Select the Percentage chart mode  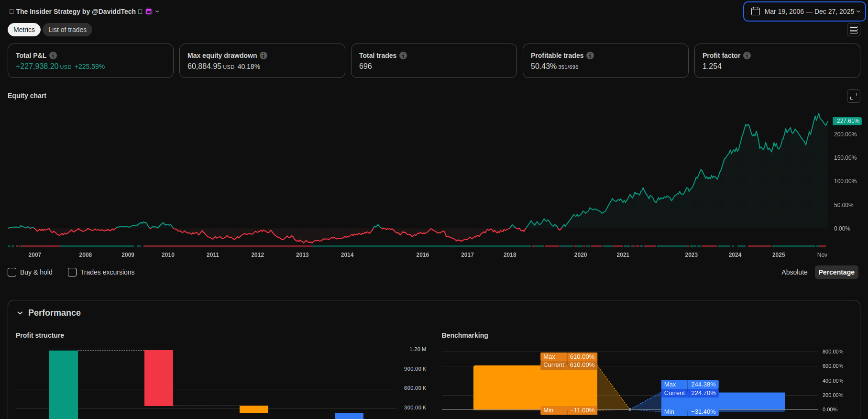(x=836, y=272)
